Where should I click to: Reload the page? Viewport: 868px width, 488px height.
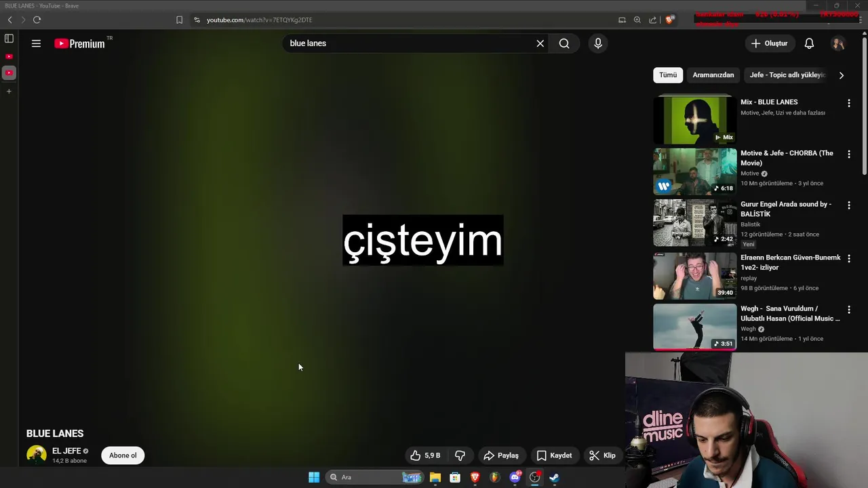click(37, 20)
